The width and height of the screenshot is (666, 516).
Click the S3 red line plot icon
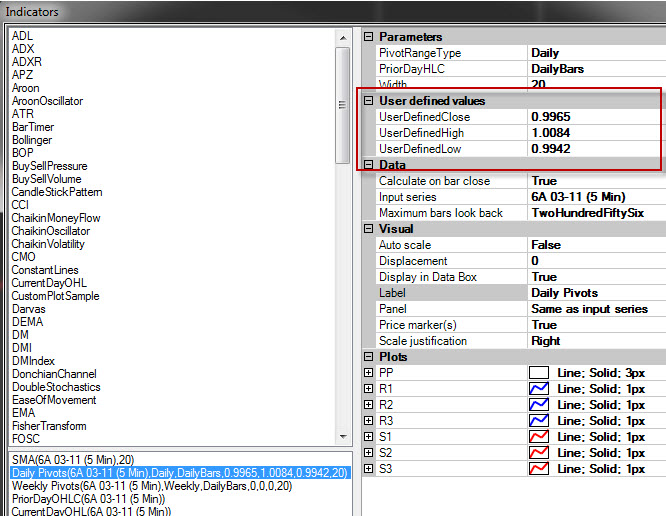539,469
